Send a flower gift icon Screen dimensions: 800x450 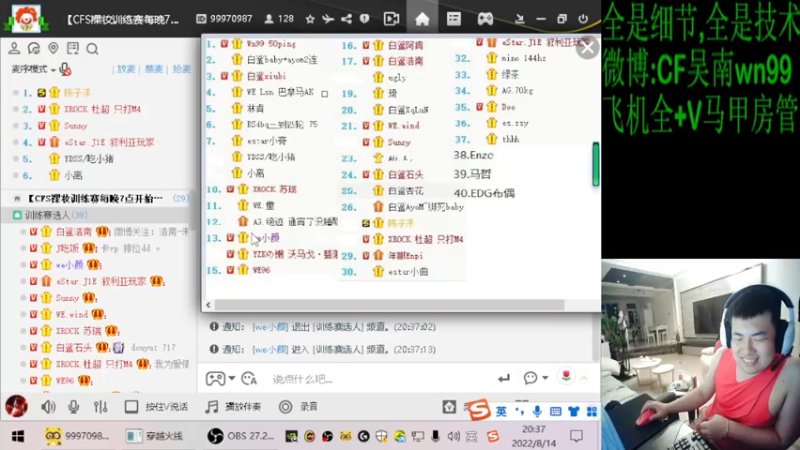click(566, 377)
